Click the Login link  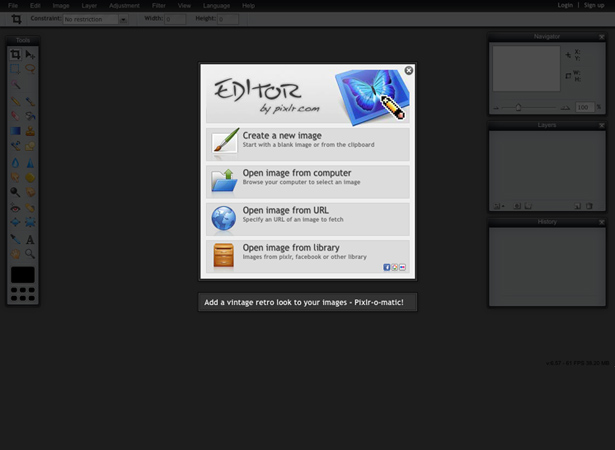pyautogui.click(x=565, y=5)
